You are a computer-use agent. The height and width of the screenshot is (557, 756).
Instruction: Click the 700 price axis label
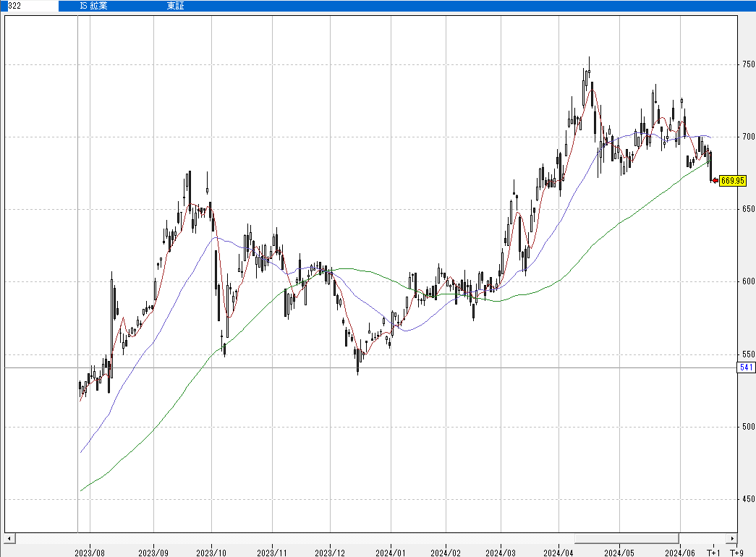(x=749, y=137)
